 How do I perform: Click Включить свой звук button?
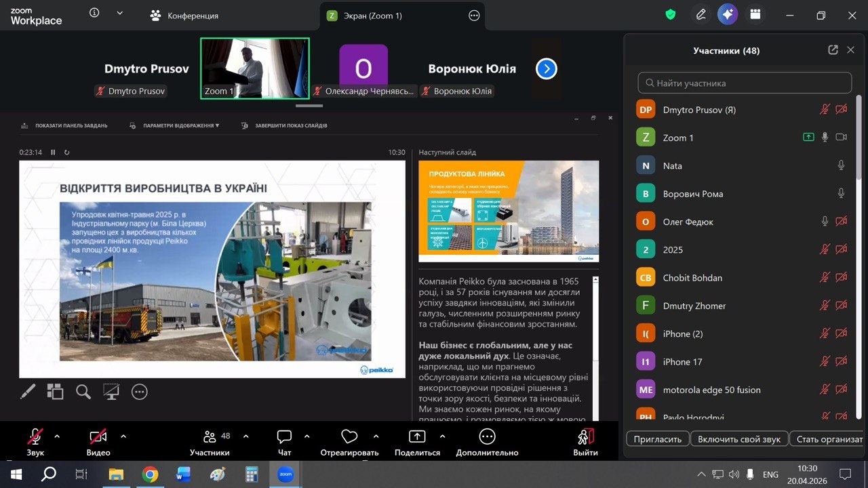pos(739,439)
